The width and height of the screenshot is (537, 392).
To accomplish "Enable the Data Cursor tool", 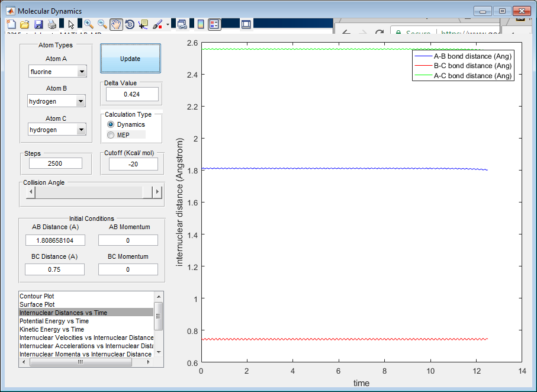I will point(143,24).
